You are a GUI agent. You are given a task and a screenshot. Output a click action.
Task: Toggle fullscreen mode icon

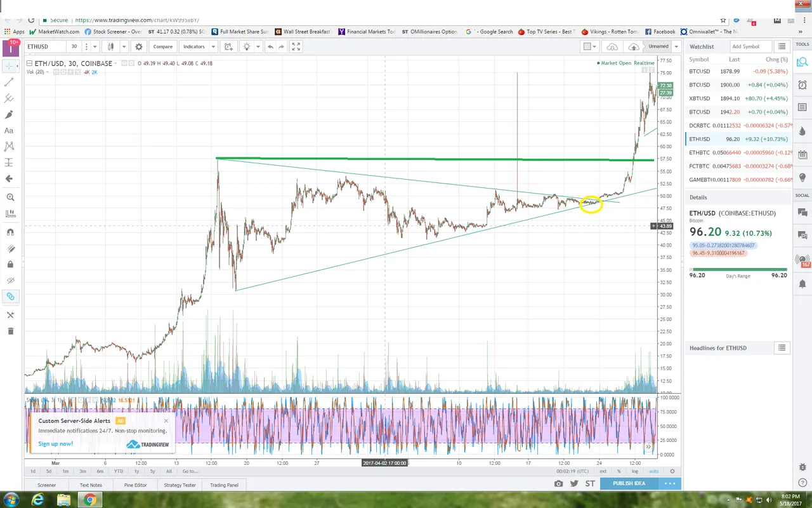[296, 46]
